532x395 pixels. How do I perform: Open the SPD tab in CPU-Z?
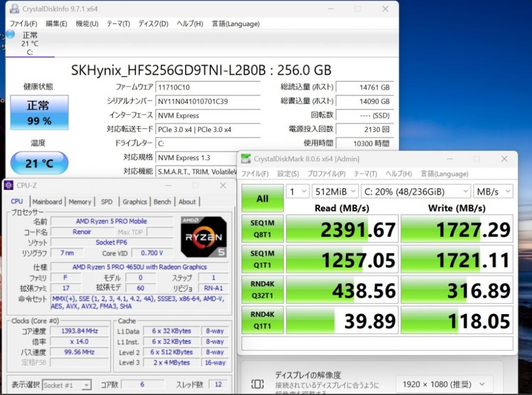(106, 202)
